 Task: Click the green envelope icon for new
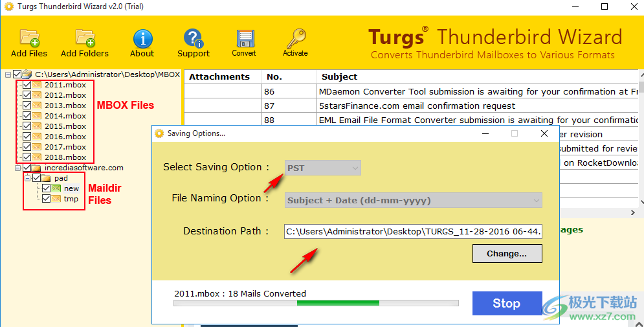(56, 188)
